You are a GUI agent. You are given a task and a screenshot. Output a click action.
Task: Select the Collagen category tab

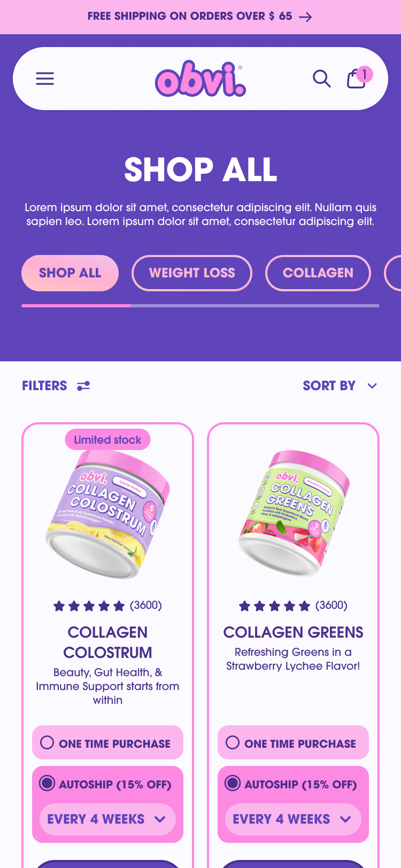tap(318, 273)
